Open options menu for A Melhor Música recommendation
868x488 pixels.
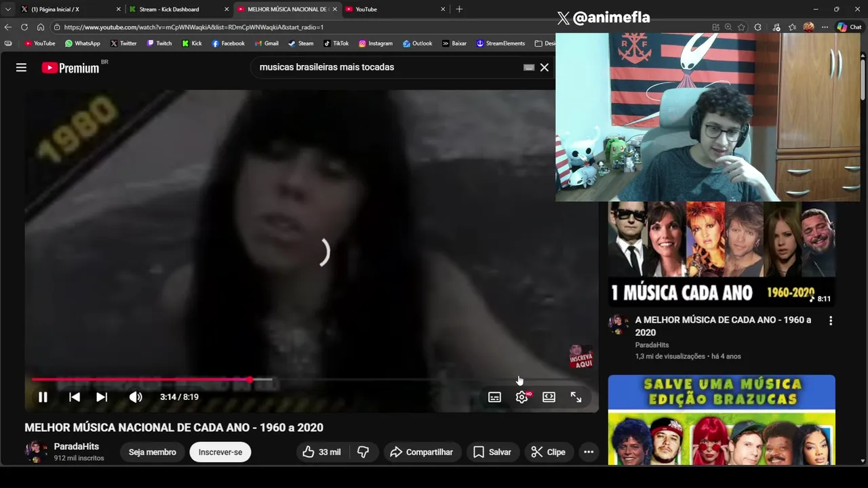[831, 321]
